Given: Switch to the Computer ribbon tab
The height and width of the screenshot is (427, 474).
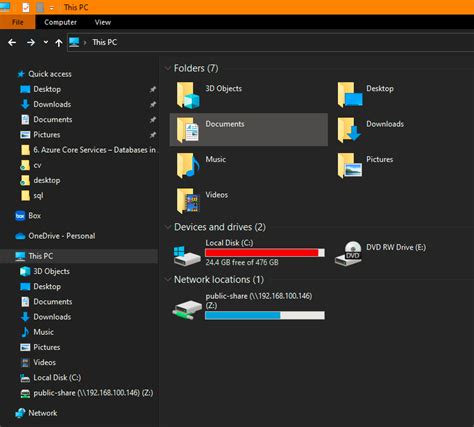Looking at the screenshot, I should (x=60, y=22).
